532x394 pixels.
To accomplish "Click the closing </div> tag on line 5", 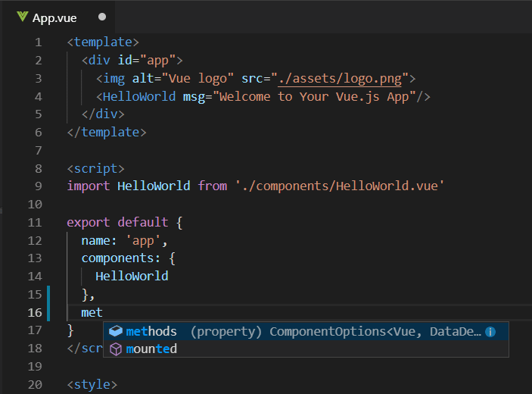I will point(103,114).
